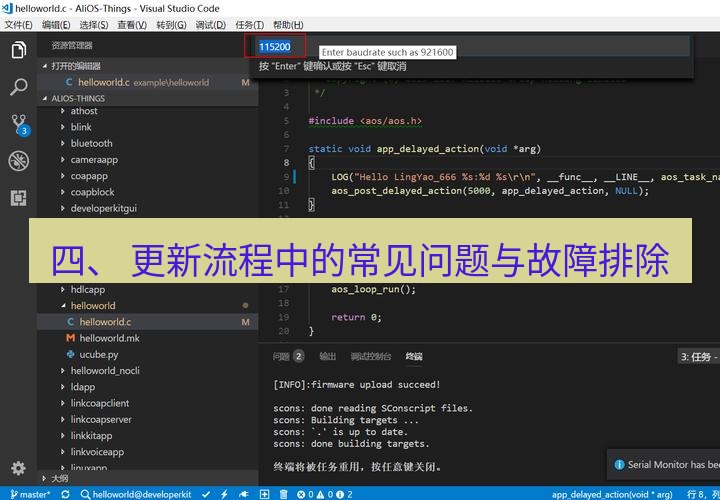
Task: Open the Debug view in activity bar
Action: click(18, 161)
